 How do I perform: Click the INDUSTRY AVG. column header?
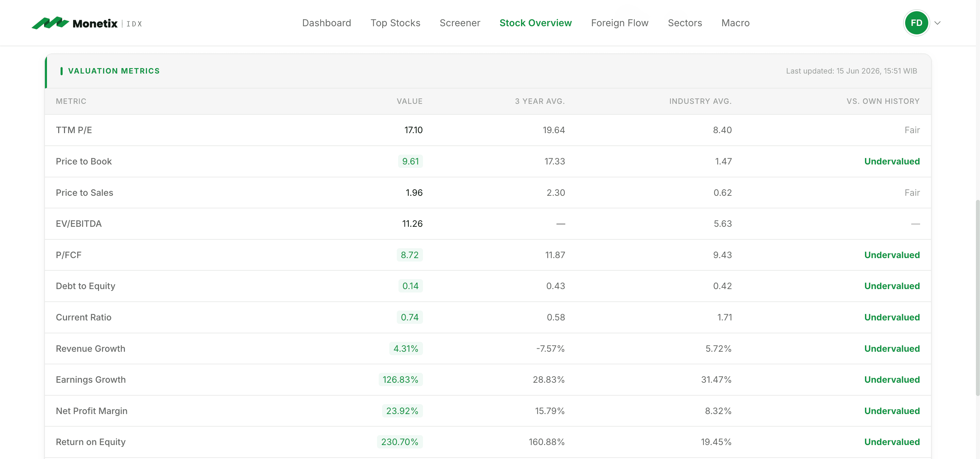point(700,101)
